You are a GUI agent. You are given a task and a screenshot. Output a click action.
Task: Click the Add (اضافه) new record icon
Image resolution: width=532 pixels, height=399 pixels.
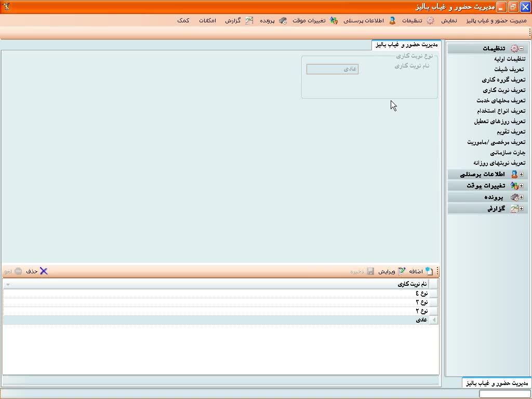pos(429,271)
